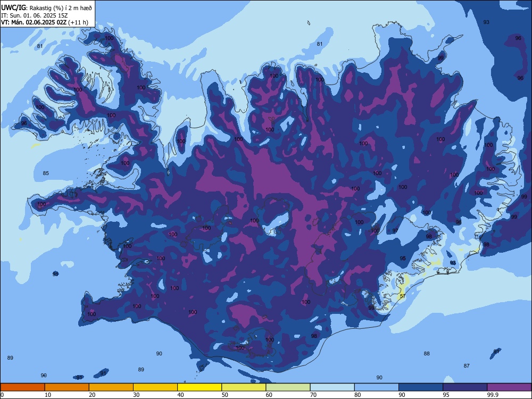Pick the amber 20–30 legend swatch
This screenshot has height=399, width=532.
pyautogui.click(x=111, y=387)
